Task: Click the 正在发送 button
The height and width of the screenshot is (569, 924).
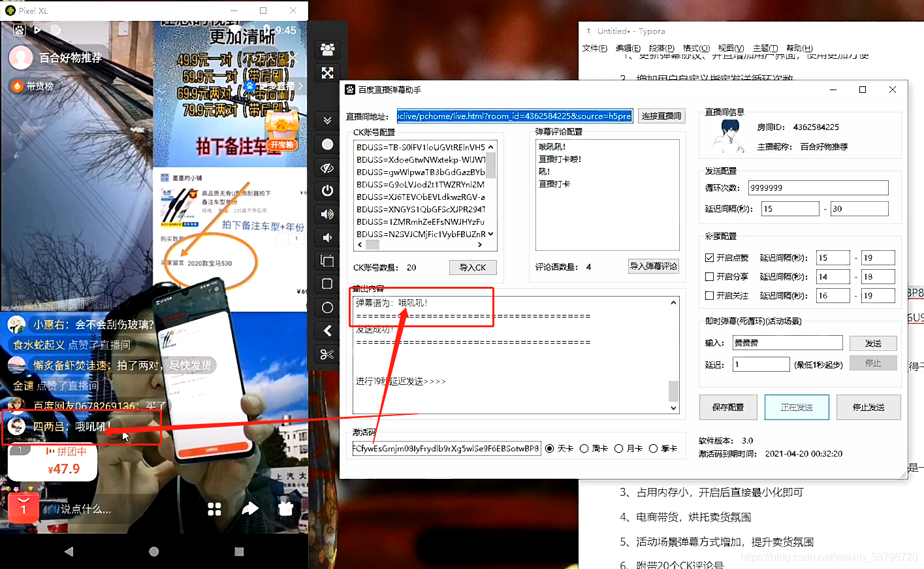Action: pyautogui.click(x=797, y=407)
